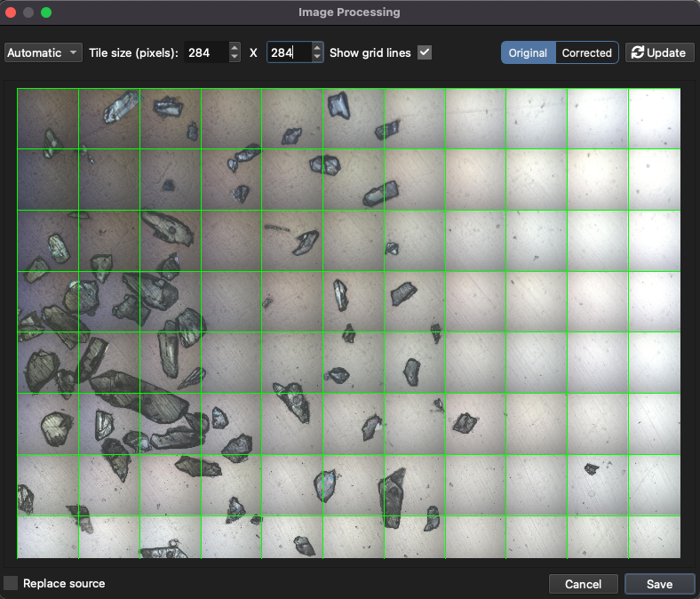
Task: Save the processed image
Action: point(659,584)
